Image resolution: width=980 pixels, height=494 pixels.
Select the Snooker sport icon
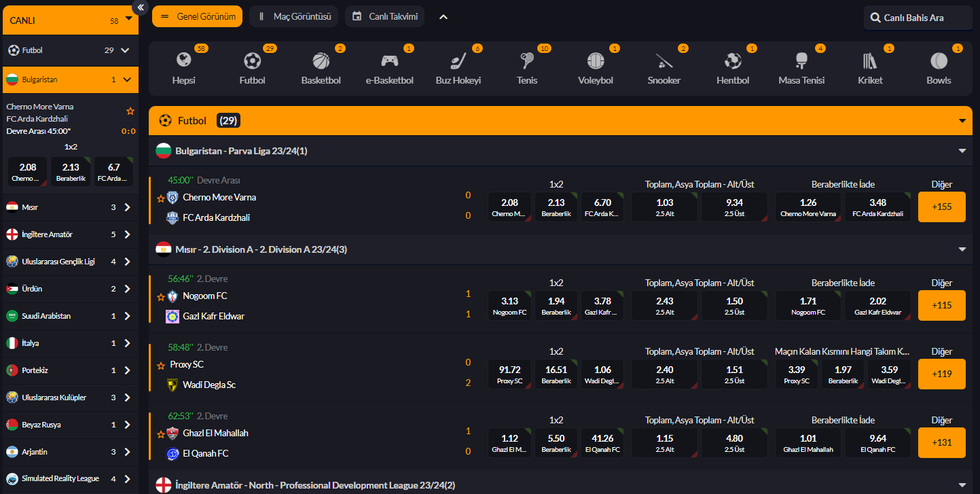[664, 62]
